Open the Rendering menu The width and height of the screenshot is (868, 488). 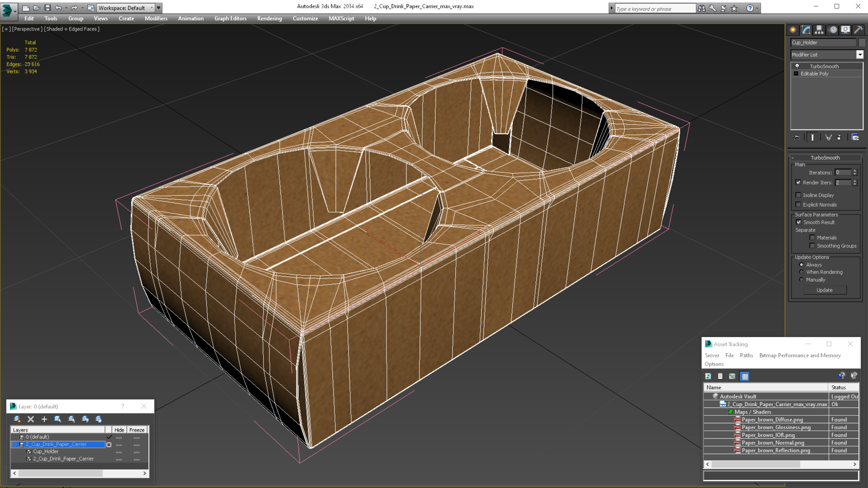(269, 18)
